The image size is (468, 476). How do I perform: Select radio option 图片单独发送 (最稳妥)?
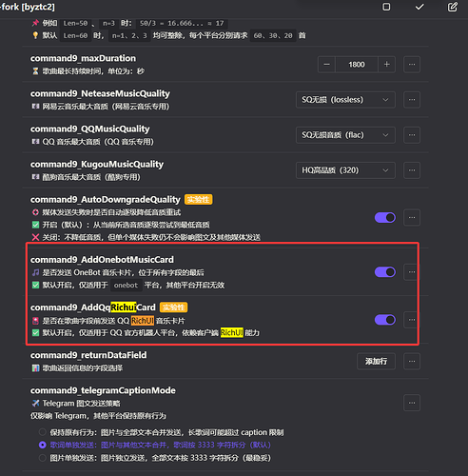42,458
